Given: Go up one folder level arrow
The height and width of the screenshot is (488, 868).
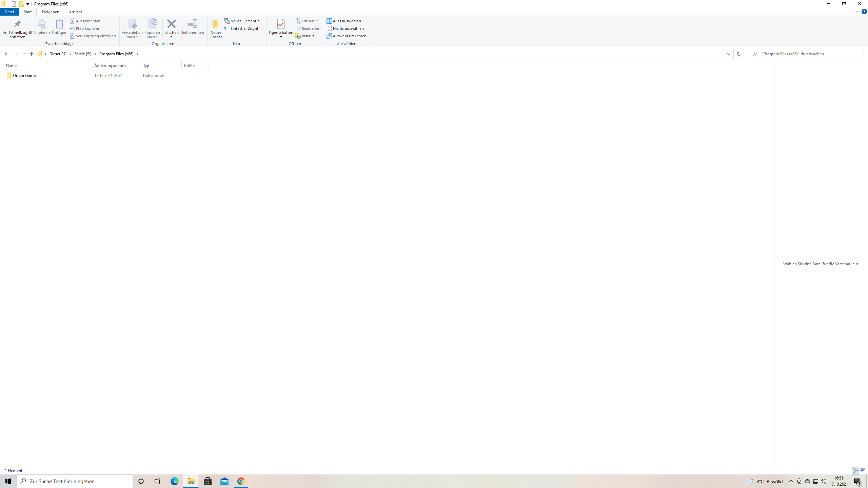Looking at the screenshot, I should pos(32,54).
